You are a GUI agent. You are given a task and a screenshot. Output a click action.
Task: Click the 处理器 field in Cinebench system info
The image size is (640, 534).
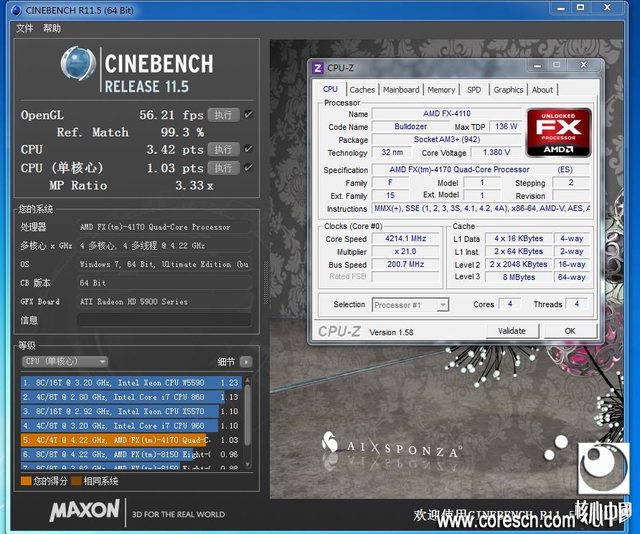[164, 227]
